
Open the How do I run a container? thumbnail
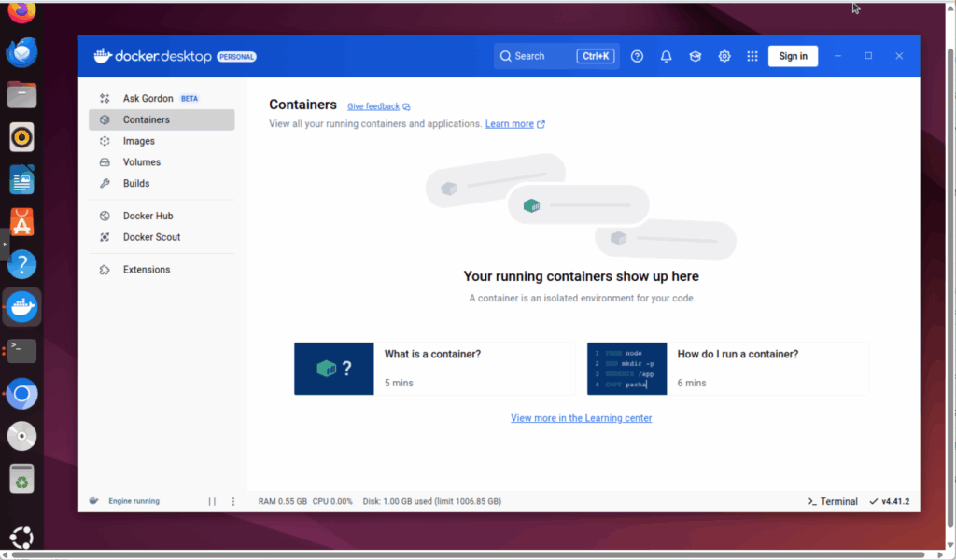click(626, 369)
